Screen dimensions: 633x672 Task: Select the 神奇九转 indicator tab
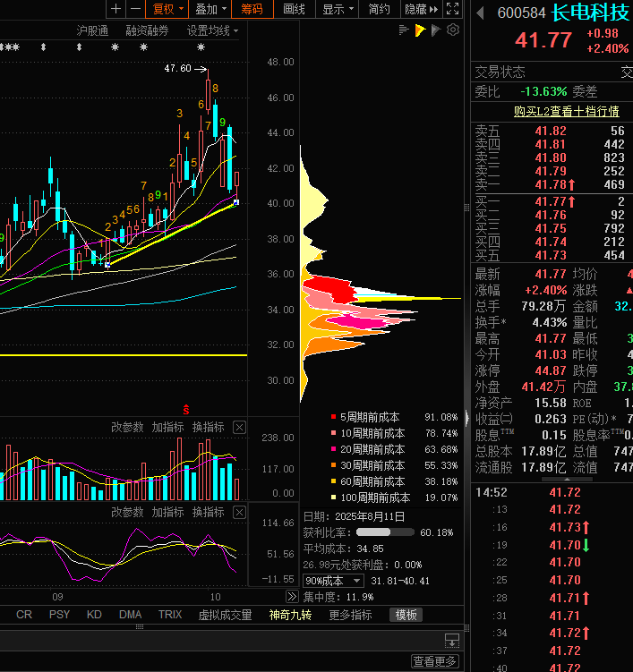tap(290, 615)
